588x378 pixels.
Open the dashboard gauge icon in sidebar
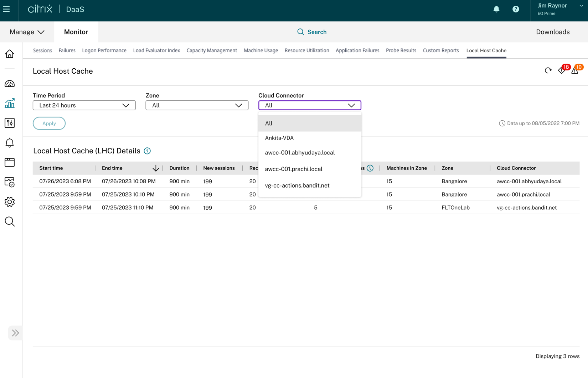pyautogui.click(x=10, y=84)
